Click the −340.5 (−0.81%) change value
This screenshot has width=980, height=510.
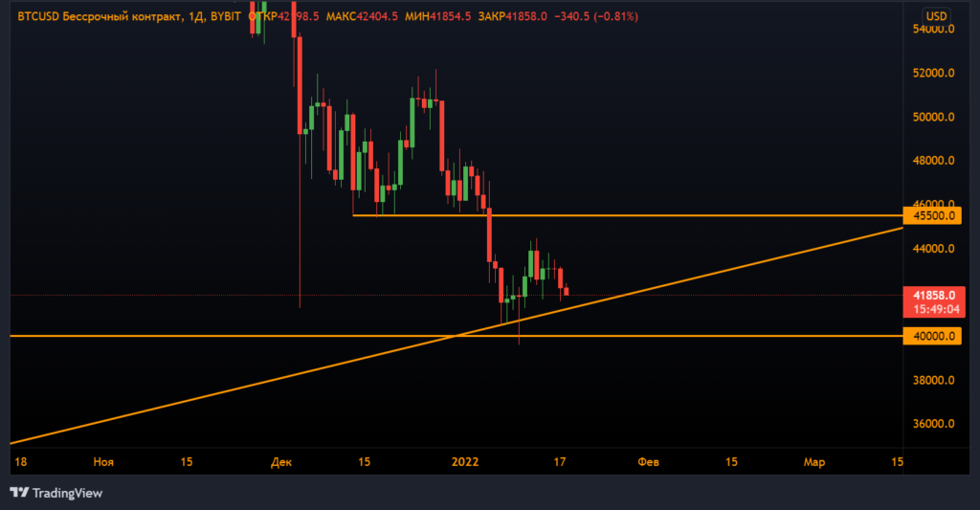[596, 16]
